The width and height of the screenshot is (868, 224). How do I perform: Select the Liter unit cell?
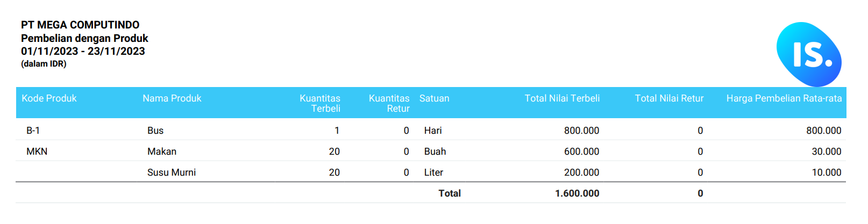pos(433,172)
